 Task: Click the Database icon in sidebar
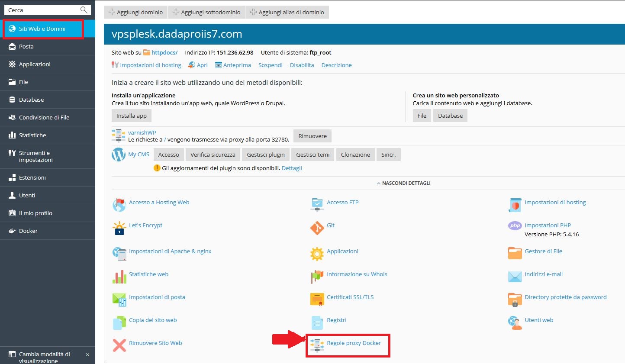[x=12, y=100]
